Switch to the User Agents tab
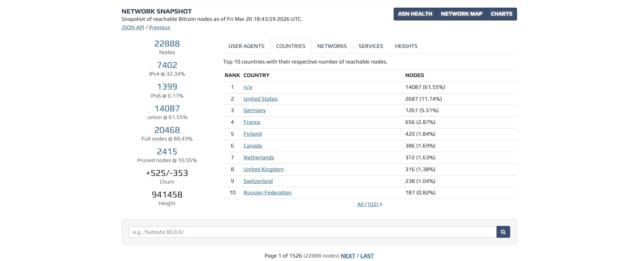 tap(246, 46)
